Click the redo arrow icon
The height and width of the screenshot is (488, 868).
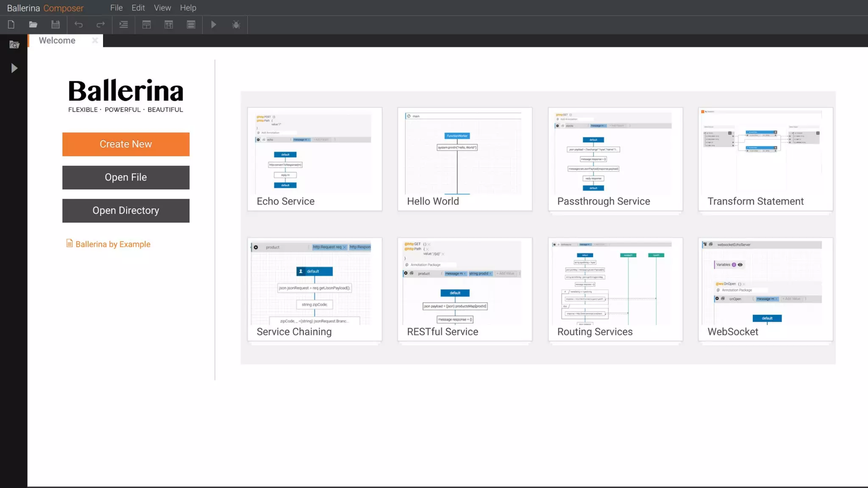coord(100,25)
